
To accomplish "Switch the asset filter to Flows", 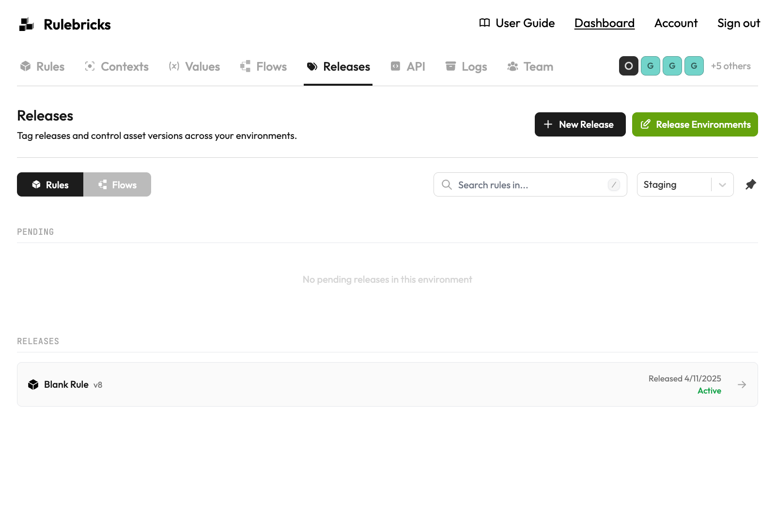I will point(117,184).
